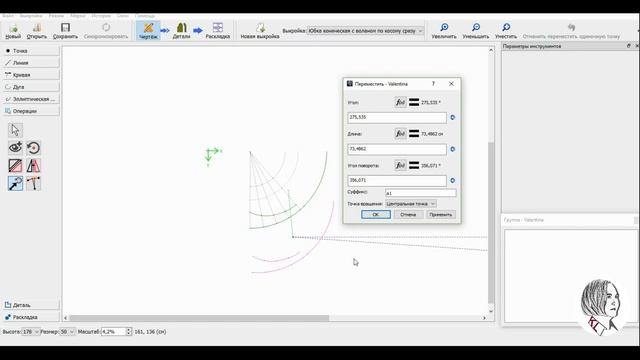Select the move objects tool

tap(16, 184)
